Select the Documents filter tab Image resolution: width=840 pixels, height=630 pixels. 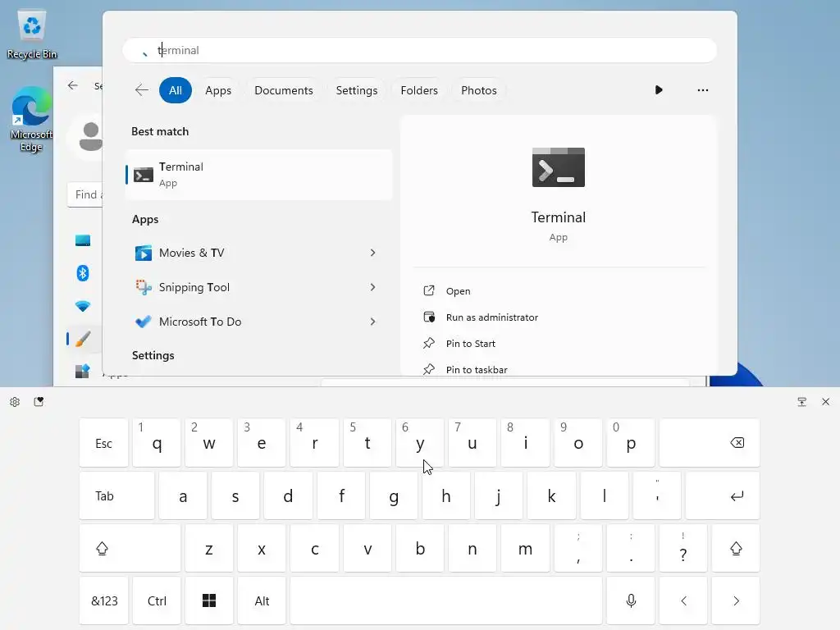[283, 90]
